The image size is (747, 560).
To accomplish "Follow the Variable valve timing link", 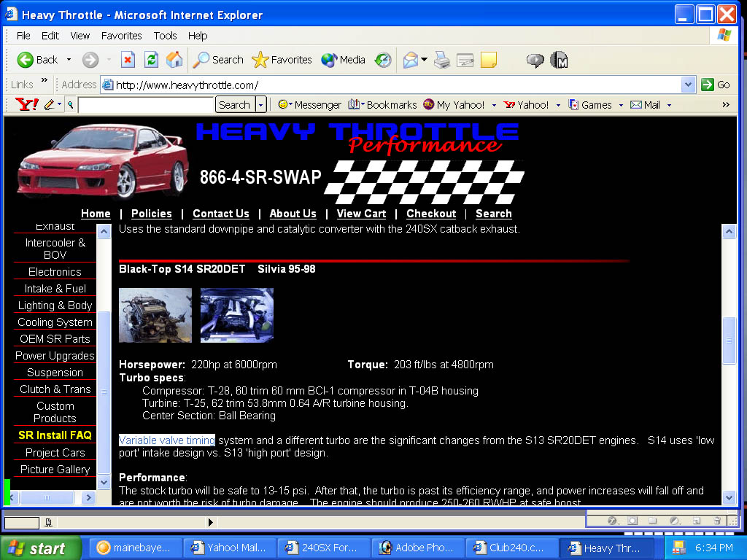I will pos(167,440).
